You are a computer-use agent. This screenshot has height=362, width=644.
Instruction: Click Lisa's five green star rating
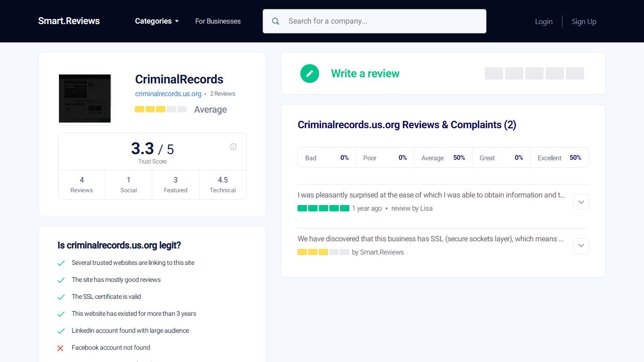323,208
